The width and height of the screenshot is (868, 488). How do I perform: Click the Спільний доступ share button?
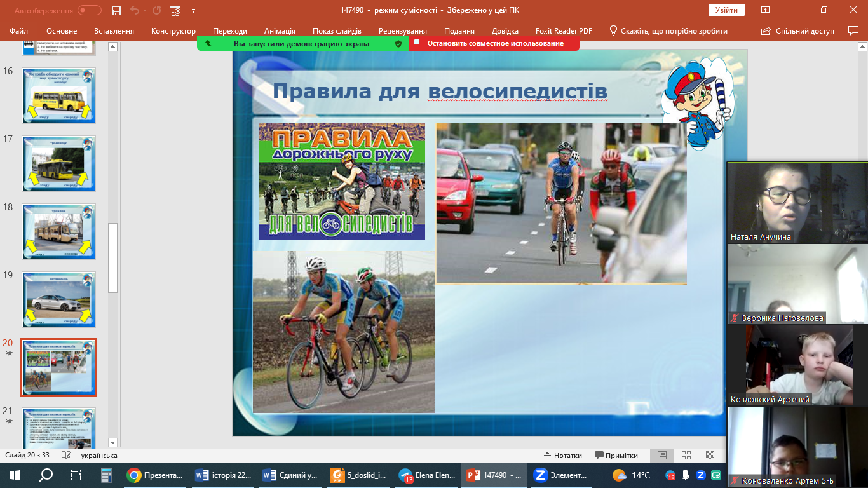pyautogui.click(x=797, y=31)
